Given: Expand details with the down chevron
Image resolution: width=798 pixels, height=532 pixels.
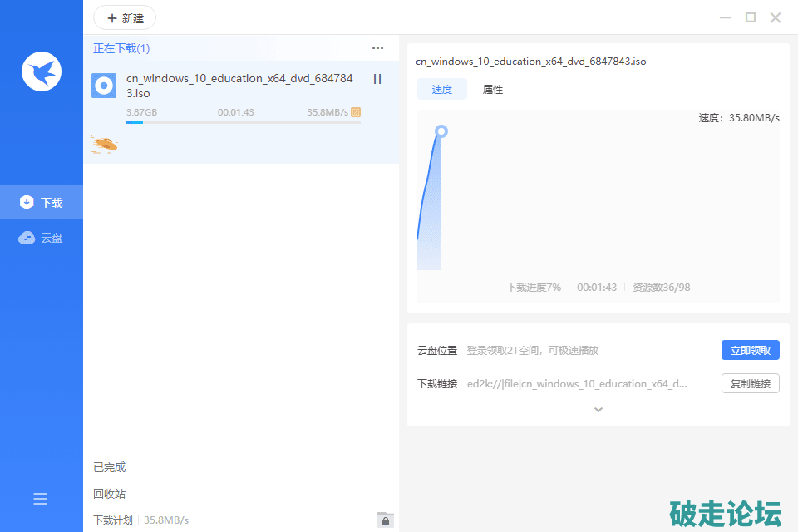Looking at the screenshot, I should [x=598, y=409].
